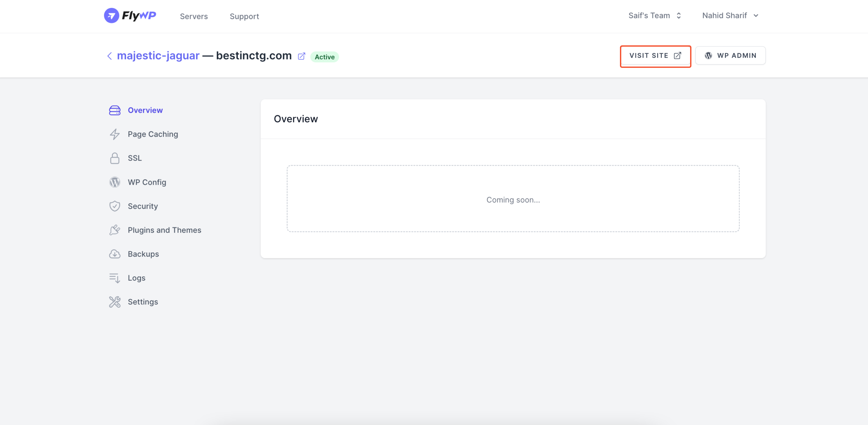868x425 pixels.
Task: Click the VISIT SITE button
Action: point(655,56)
